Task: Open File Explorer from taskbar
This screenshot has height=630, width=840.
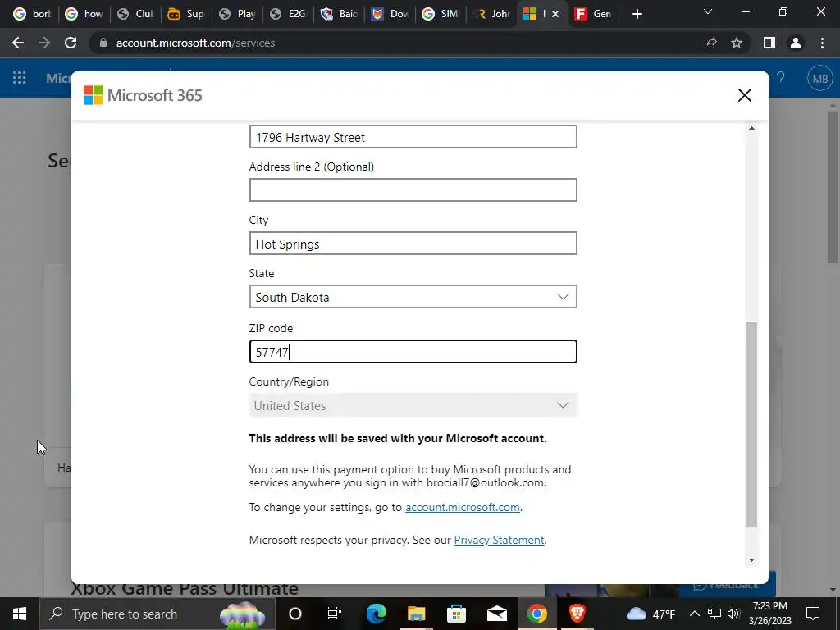Action: [416, 614]
